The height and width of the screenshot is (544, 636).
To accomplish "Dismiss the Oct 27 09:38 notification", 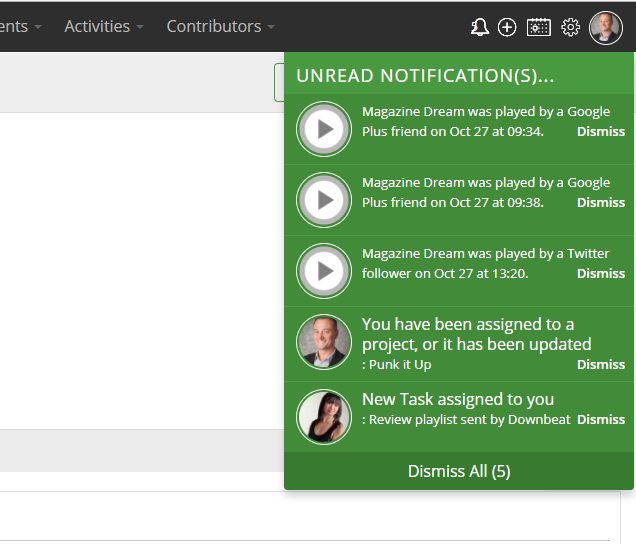I will (x=601, y=202).
